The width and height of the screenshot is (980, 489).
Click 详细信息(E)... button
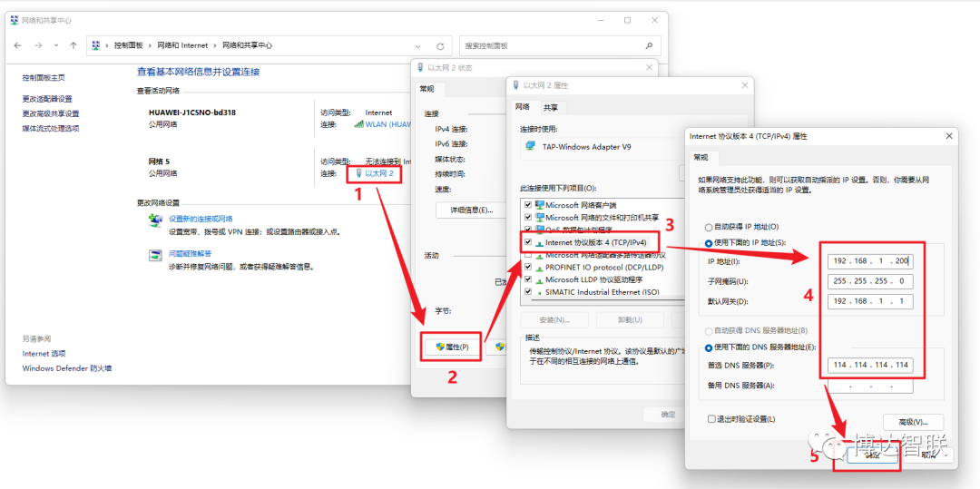point(472,210)
